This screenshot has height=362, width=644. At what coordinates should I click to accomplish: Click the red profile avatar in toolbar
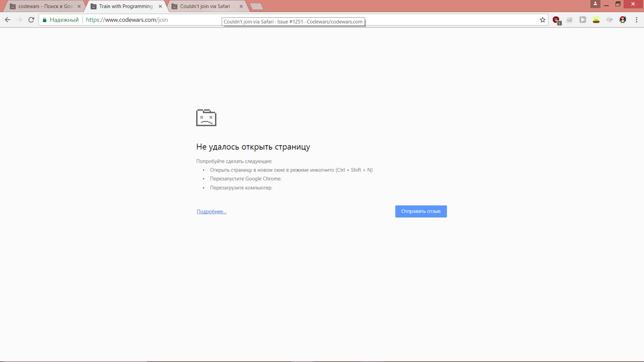pos(623,19)
